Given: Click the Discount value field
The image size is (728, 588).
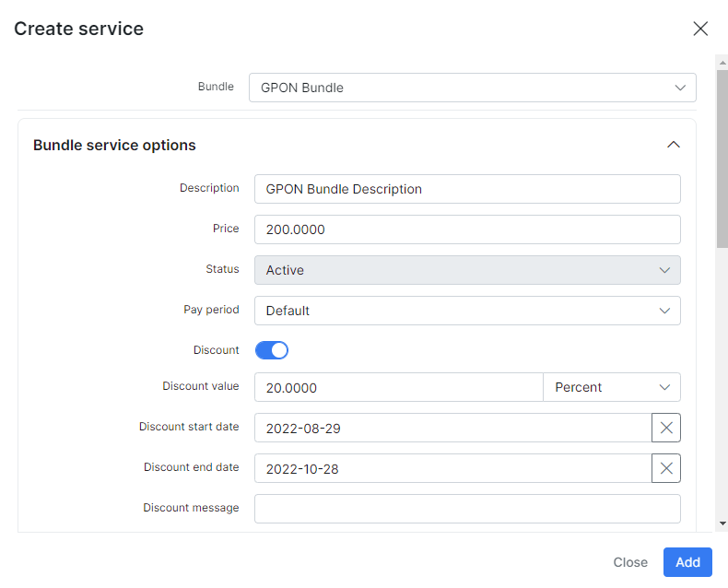Looking at the screenshot, I should pos(399,387).
